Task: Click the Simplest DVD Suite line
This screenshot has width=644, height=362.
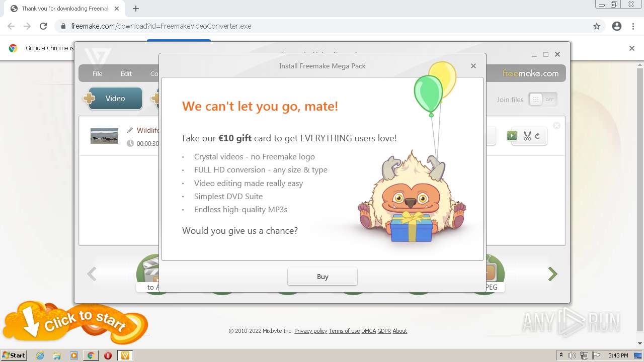Action: [228, 196]
